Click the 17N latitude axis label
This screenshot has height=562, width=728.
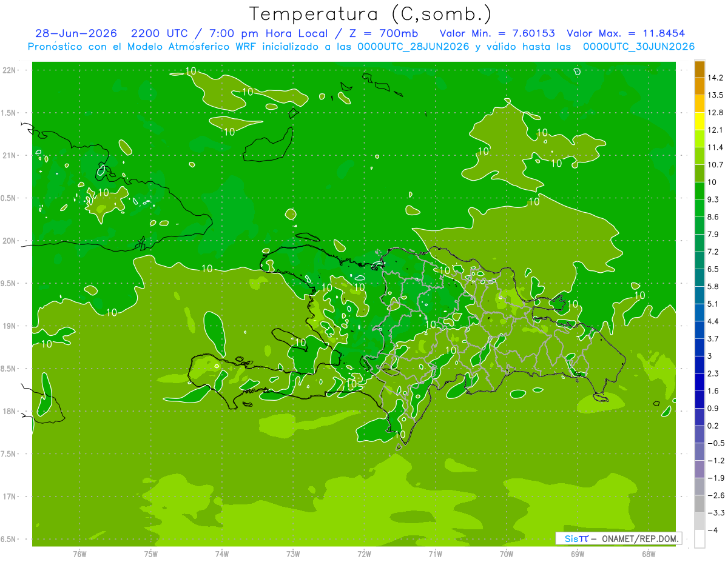point(10,497)
